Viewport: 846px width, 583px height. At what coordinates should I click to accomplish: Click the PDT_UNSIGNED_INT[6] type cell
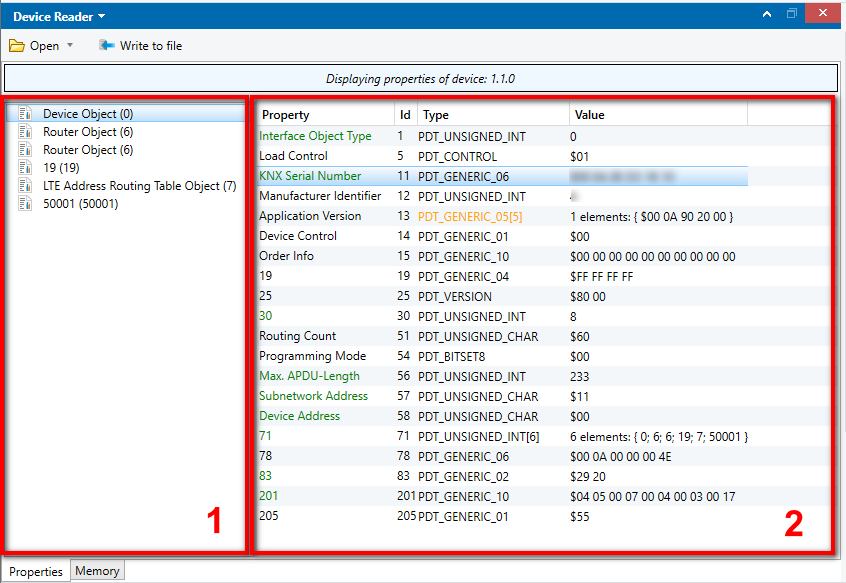pyautogui.click(x=479, y=436)
